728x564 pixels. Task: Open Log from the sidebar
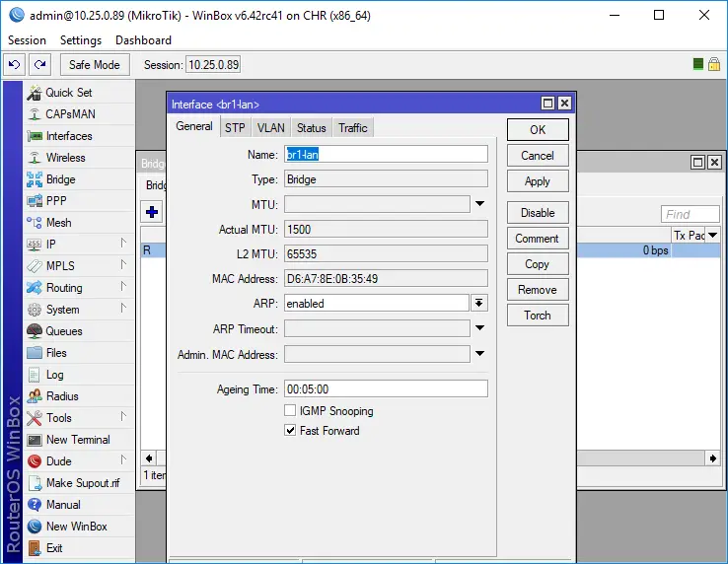(x=79, y=375)
